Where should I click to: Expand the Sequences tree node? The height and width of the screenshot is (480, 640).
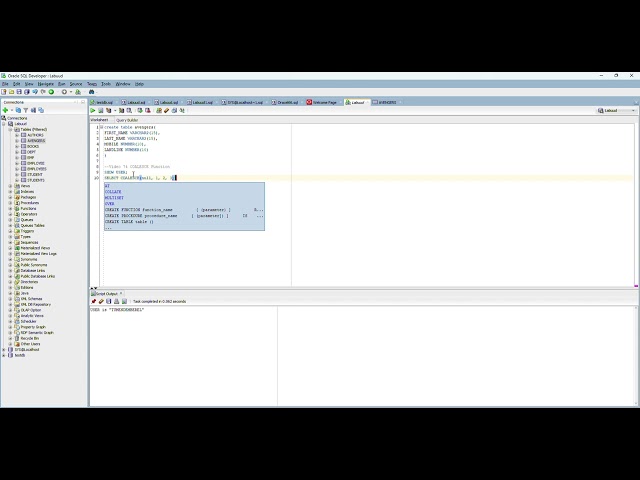click(11, 242)
